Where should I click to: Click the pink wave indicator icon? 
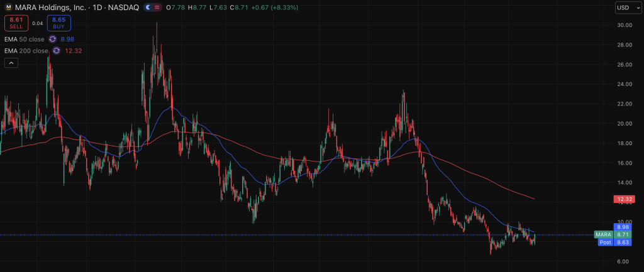tap(157, 8)
